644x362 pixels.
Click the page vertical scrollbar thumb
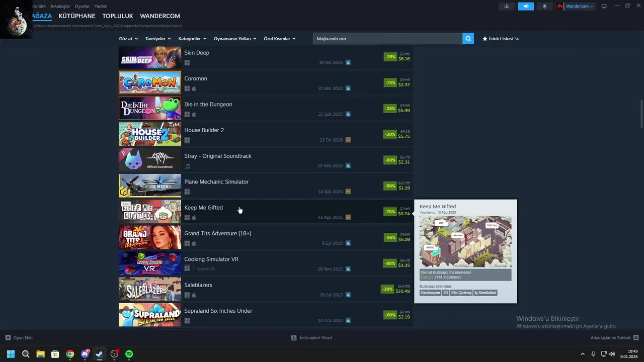[641, 114]
